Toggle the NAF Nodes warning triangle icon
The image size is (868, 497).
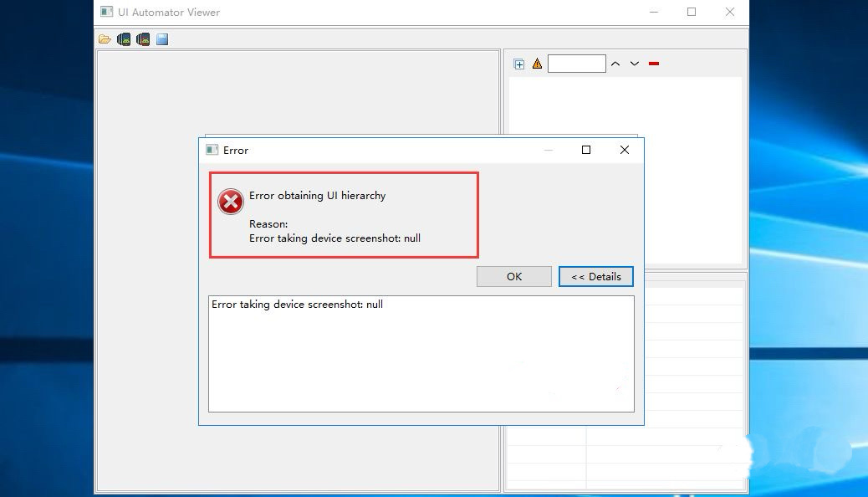tap(537, 64)
